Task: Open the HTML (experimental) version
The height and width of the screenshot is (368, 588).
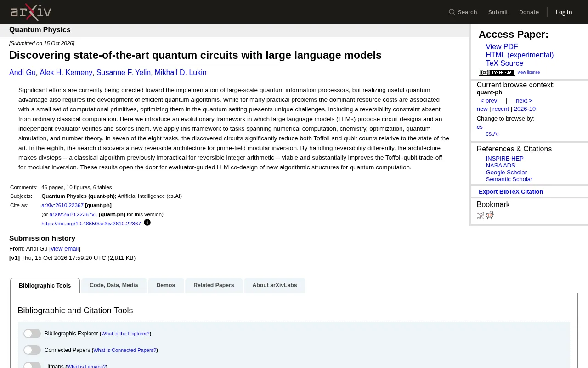Action: pos(520,55)
